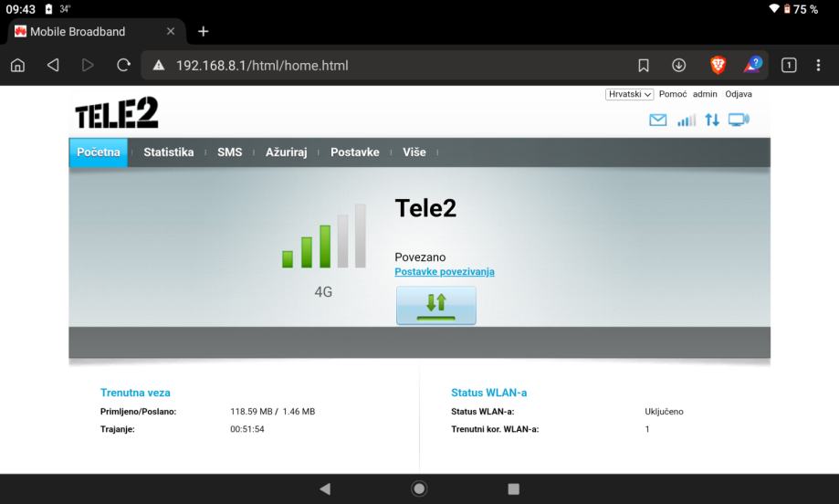
Task: Click the Postavke povezivanja link
Action: (x=445, y=272)
